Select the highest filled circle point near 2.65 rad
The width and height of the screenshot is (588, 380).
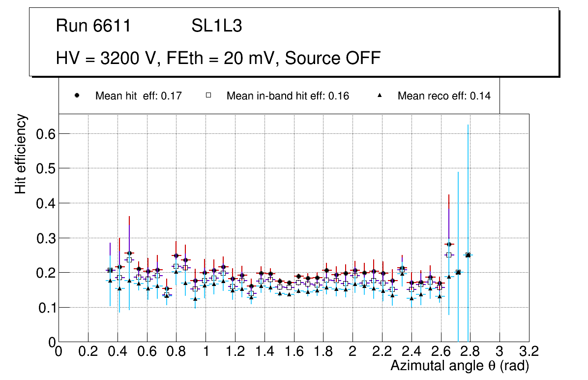[448, 244]
